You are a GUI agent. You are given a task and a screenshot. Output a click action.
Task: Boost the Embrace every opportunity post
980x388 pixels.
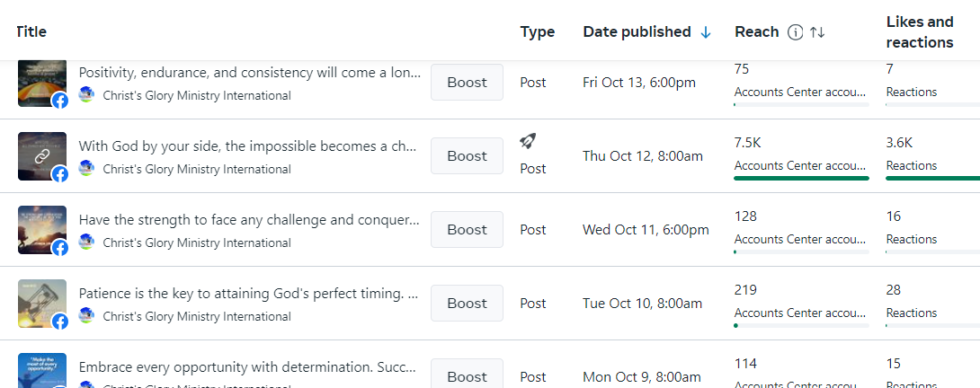pos(467,376)
